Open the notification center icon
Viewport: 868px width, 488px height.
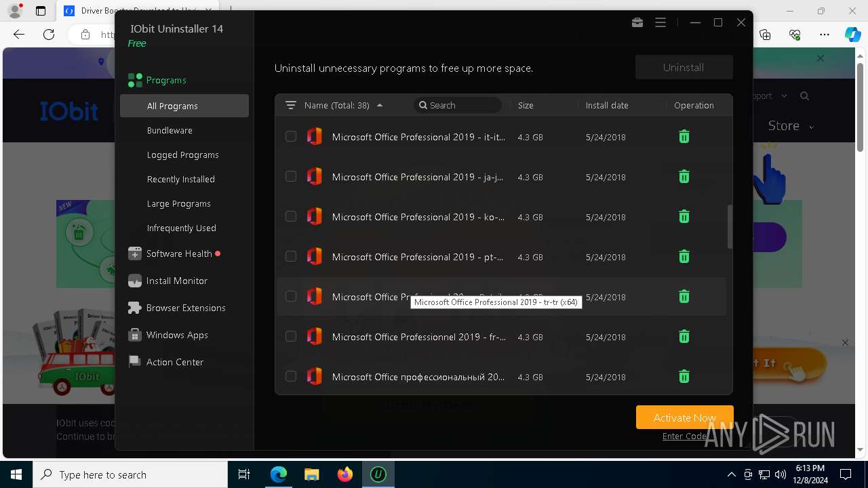coord(846,474)
